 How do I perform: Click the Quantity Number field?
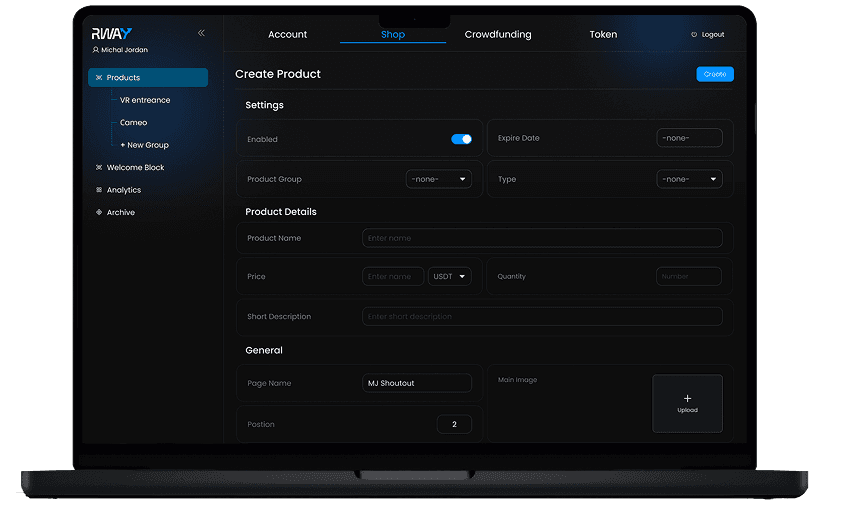click(689, 277)
